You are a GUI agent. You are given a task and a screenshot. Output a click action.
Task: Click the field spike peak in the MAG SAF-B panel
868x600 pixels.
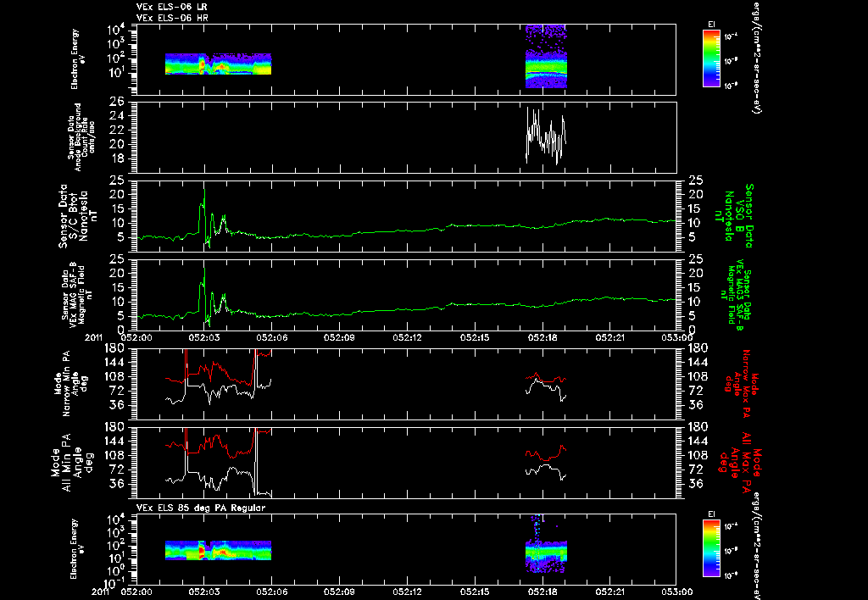tap(204, 270)
